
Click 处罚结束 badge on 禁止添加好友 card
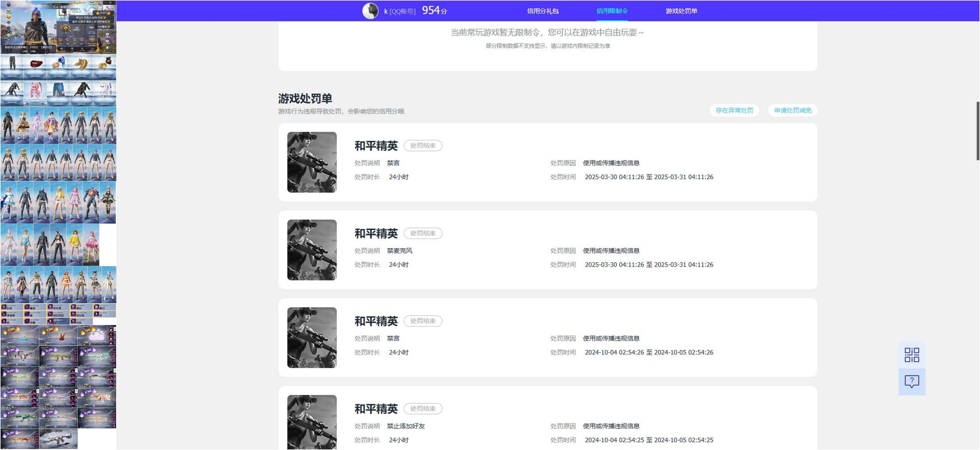coord(423,409)
